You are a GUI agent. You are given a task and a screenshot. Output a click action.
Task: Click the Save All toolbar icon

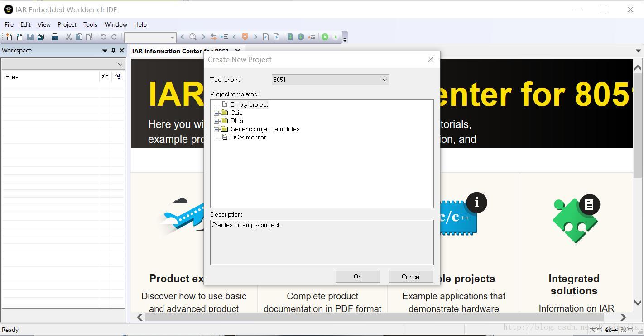pos(41,37)
